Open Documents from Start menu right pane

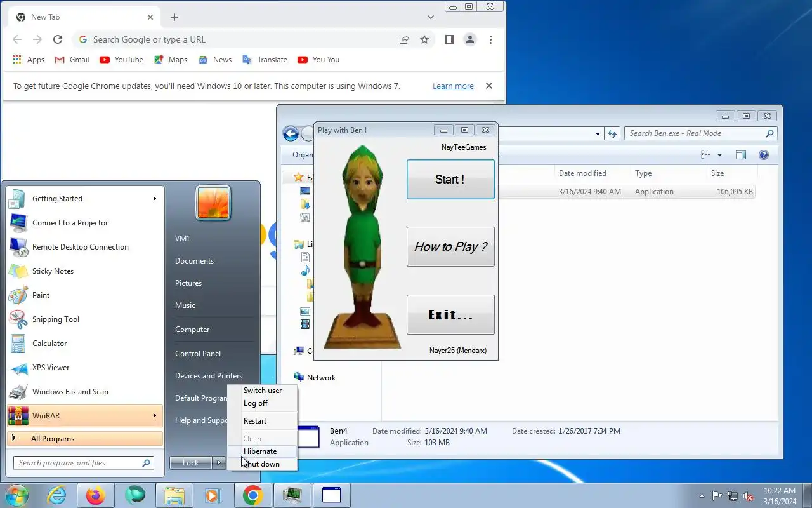tap(194, 261)
